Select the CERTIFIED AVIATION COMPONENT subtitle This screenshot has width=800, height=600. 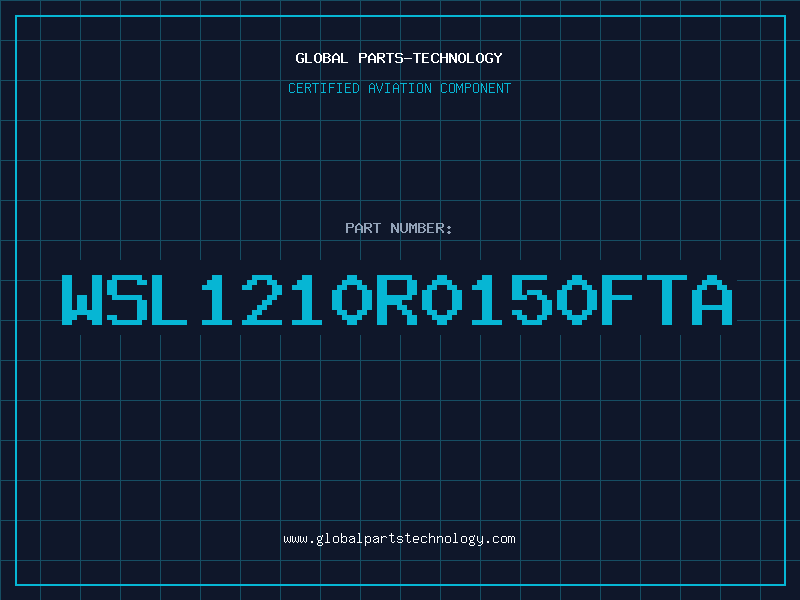coord(399,88)
